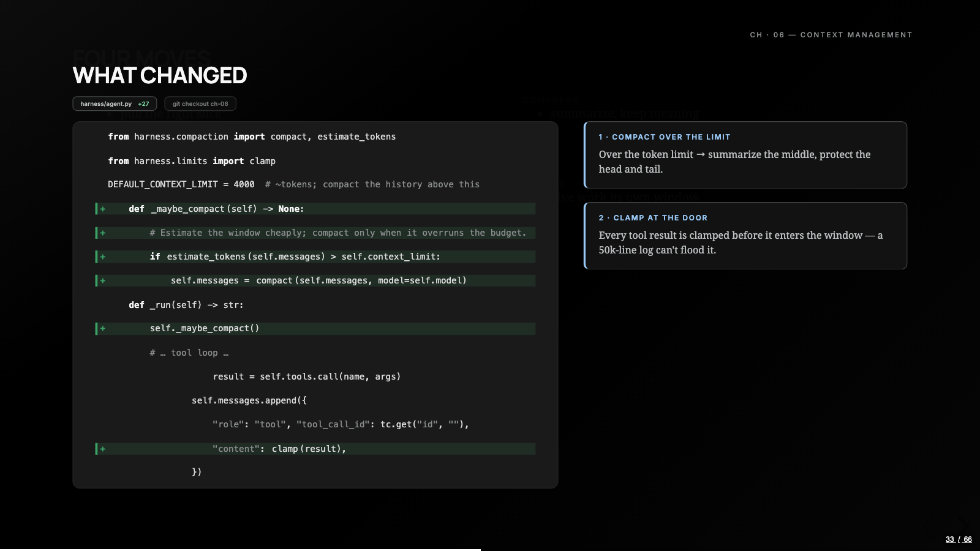Click the plus marker beside if estimate_tokens
980x551 pixels.
103,257
